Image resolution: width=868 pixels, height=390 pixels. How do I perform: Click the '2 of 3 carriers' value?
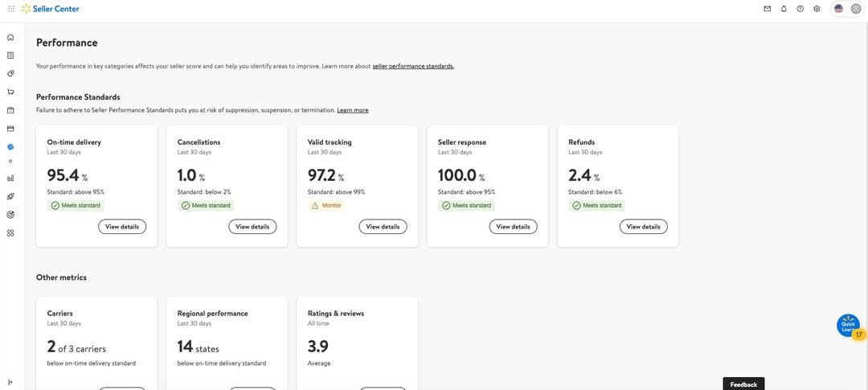pos(76,347)
